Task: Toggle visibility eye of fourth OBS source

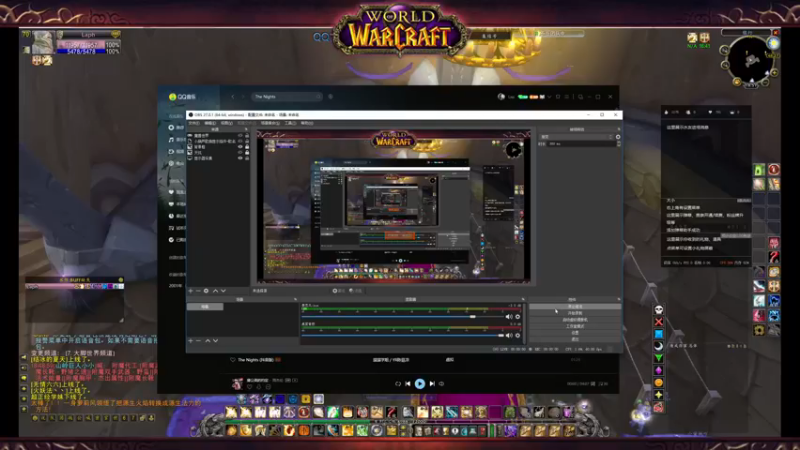Action: 240,153
